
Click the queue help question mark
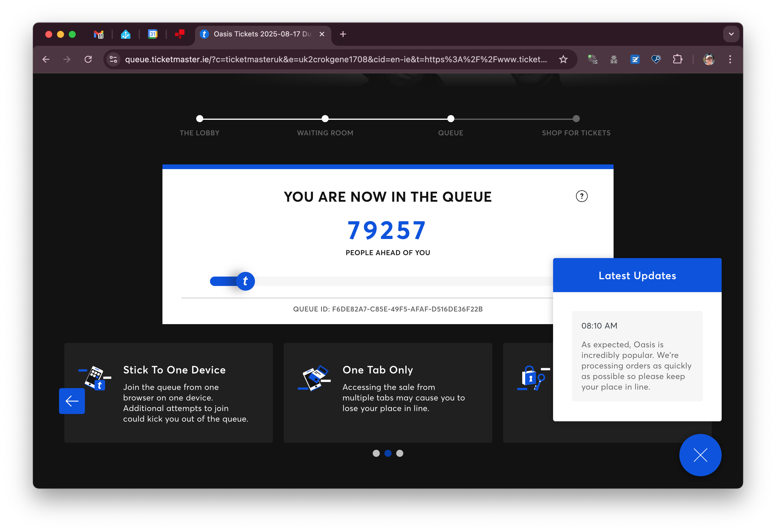tap(582, 196)
